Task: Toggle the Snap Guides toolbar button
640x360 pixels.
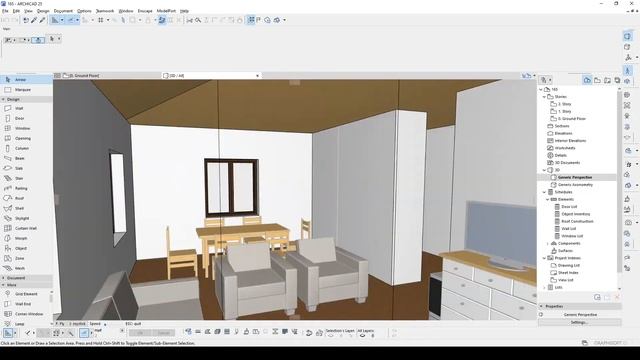Action: pyautogui.click(x=71, y=20)
